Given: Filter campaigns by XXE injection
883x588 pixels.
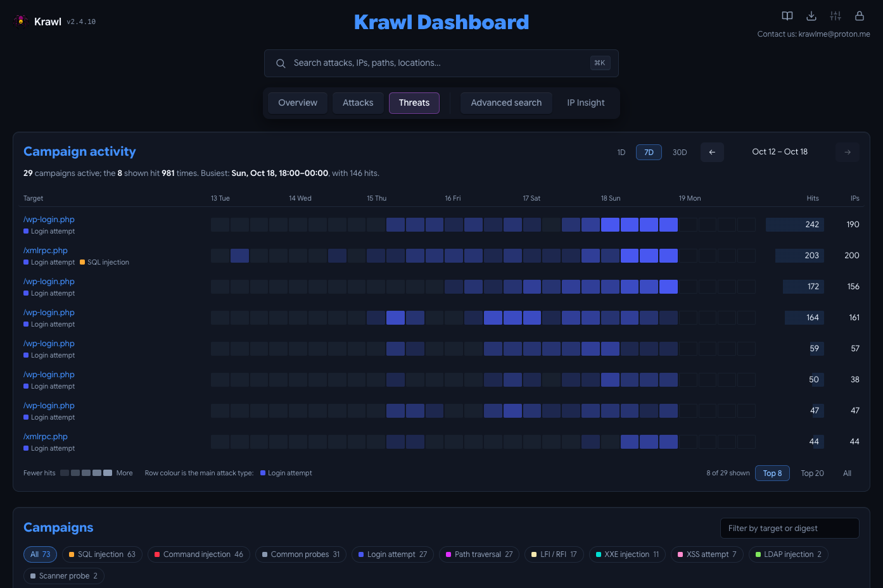Looking at the screenshot, I should coord(628,554).
